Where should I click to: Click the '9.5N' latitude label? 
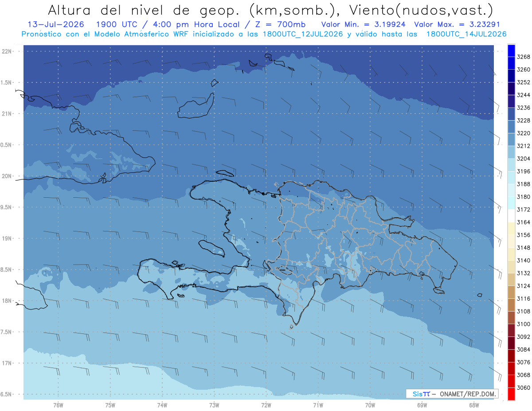pyautogui.click(x=6, y=207)
